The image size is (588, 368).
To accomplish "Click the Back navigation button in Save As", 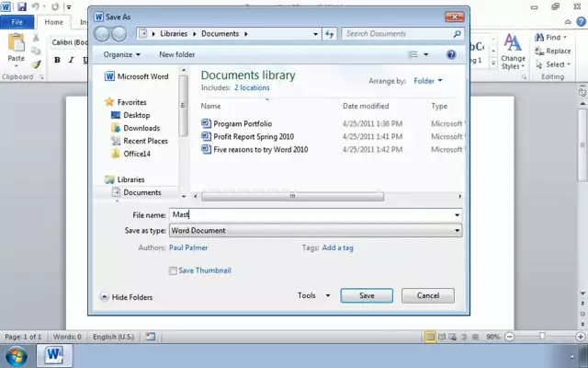I will pyautogui.click(x=102, y=34).
